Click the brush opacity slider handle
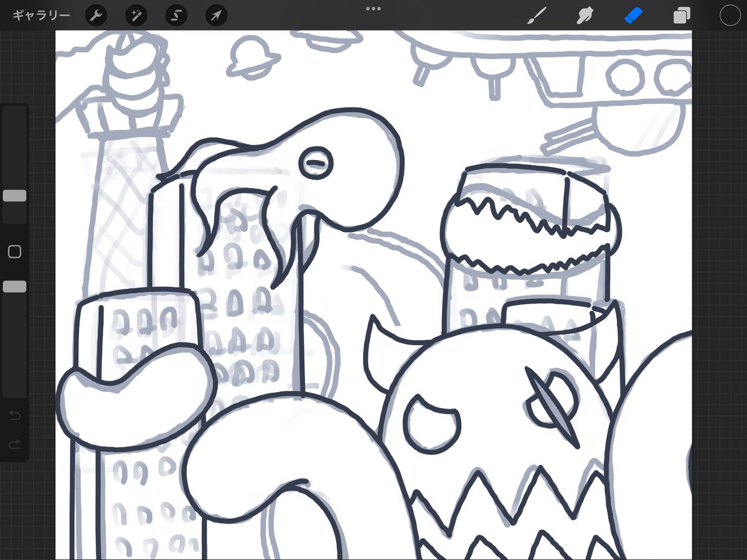This screenshot has height=560, width=747. 14,286
